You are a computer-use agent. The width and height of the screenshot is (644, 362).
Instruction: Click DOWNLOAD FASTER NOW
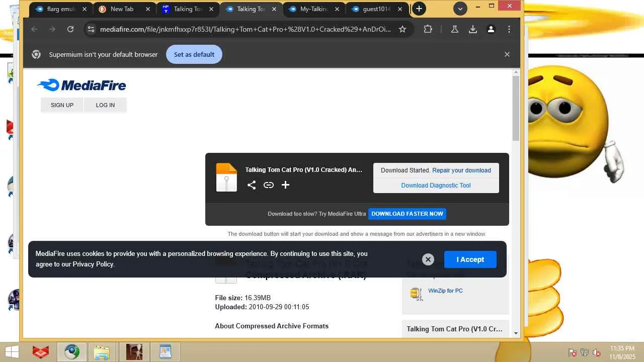407,214
